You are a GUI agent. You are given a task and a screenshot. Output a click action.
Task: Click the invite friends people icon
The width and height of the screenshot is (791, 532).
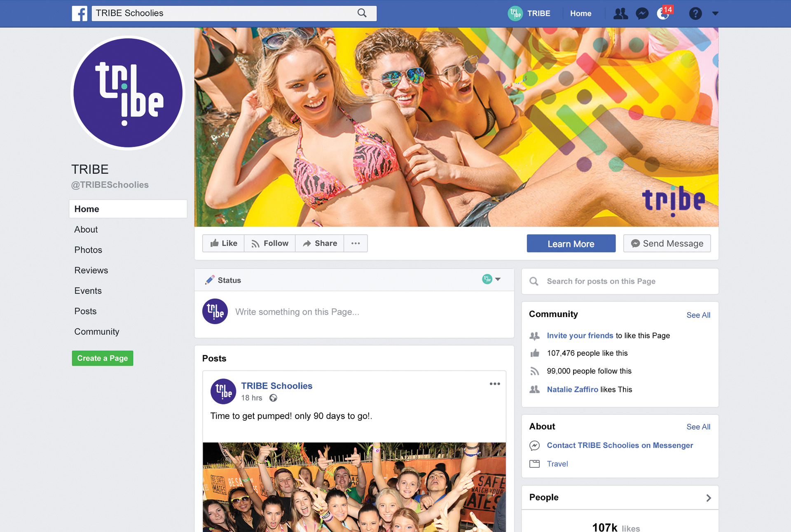534,336
